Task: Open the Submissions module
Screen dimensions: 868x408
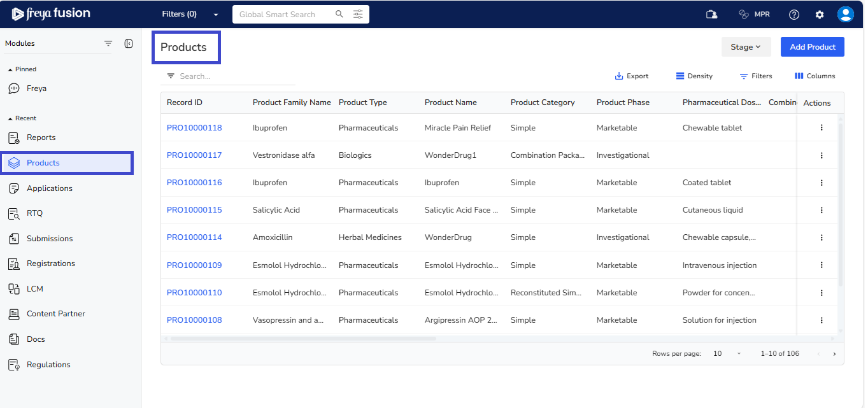Action: pos(49,239)
